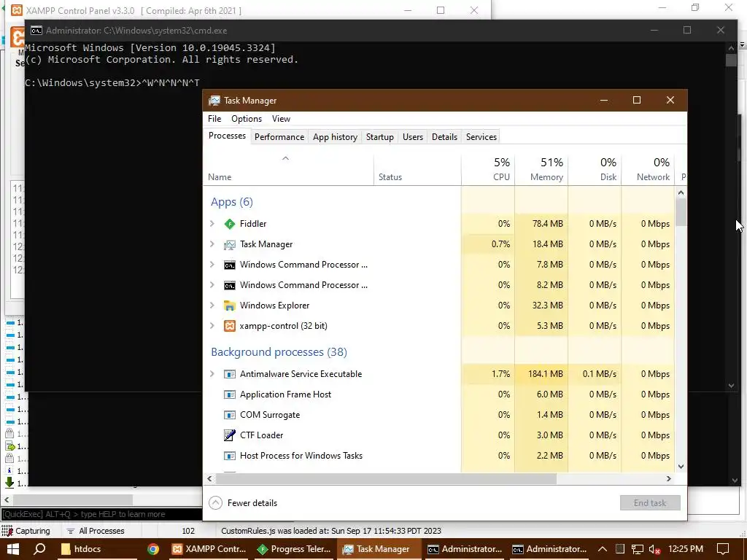This screenshot has height=560, width=747.
Task: Click the CTF Loader pen icon
Action: click(x=230, y=435)
